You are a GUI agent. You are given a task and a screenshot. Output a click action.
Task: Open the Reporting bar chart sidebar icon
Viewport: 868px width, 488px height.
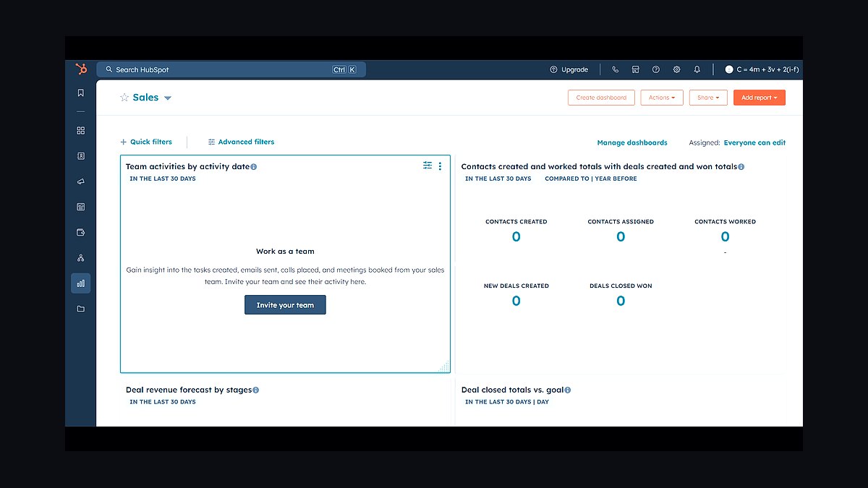click(81, 283)
